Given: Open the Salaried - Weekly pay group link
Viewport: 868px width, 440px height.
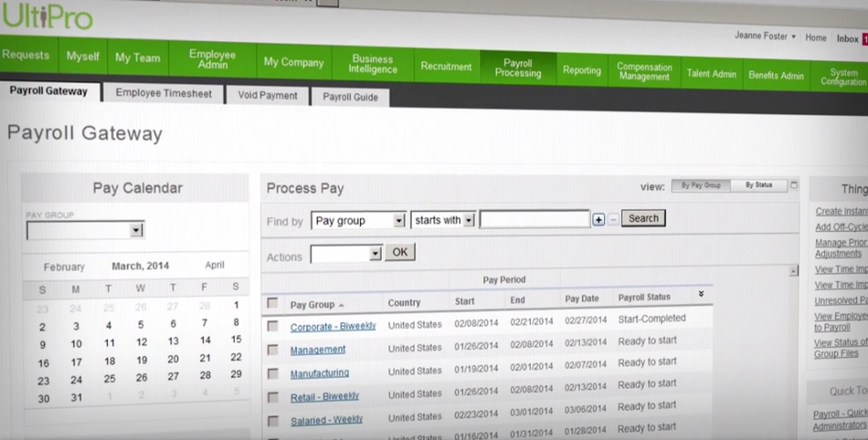Looking at the screenshot, I should (x=327, y=420).
